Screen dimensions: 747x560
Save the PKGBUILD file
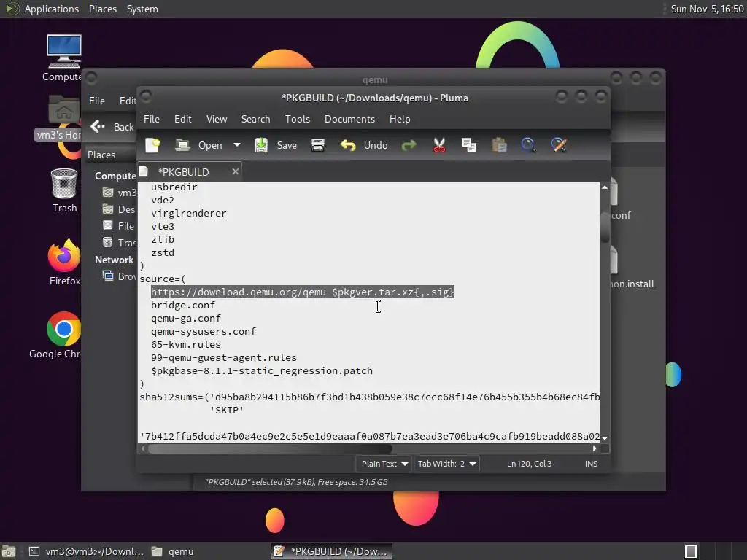pos(275,145)
